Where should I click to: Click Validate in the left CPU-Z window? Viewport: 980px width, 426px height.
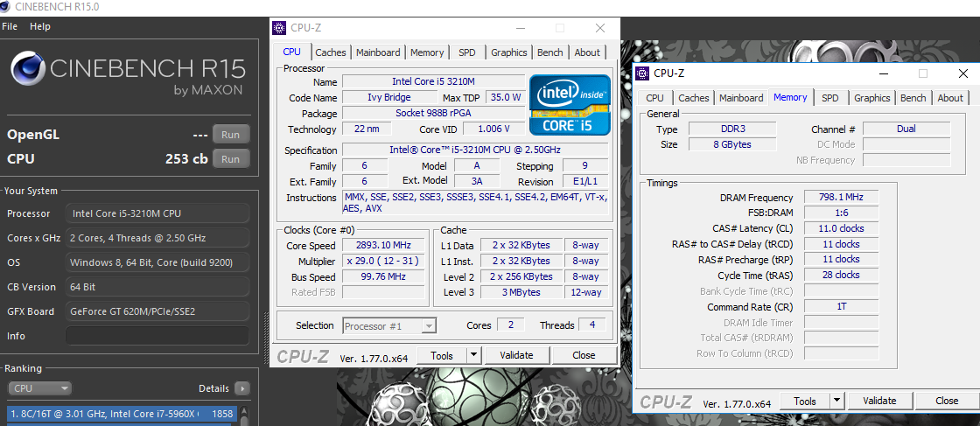[516, 355]
